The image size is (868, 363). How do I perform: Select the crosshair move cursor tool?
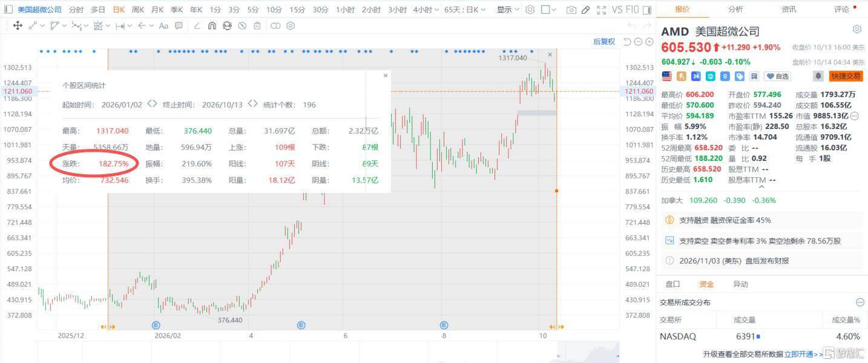click(18, 26)
